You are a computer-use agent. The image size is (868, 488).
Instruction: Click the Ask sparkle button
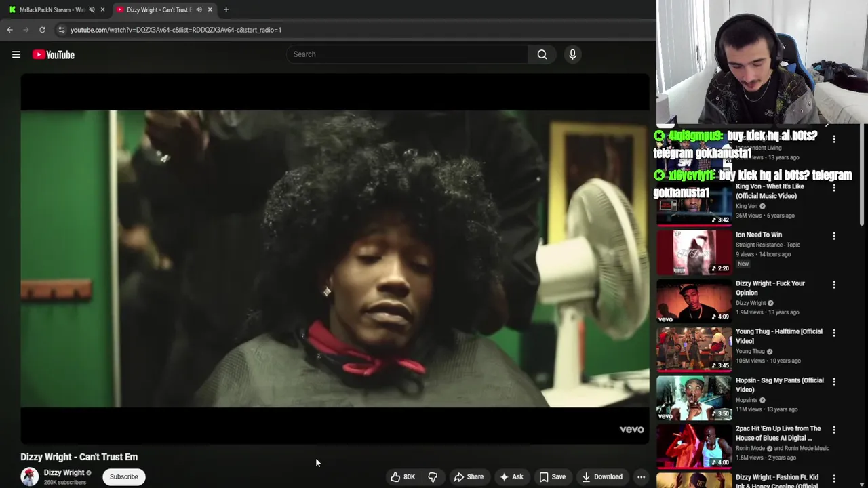tap(511, 476)
